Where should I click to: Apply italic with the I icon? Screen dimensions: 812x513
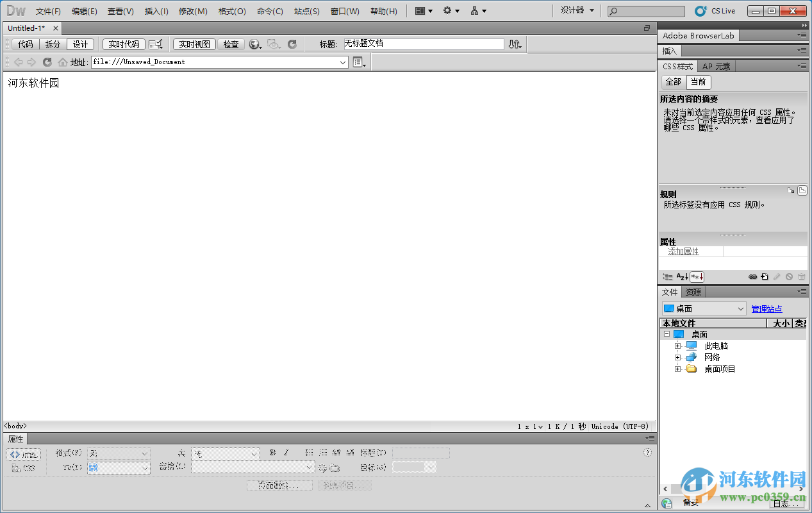[x=285, y=453]
